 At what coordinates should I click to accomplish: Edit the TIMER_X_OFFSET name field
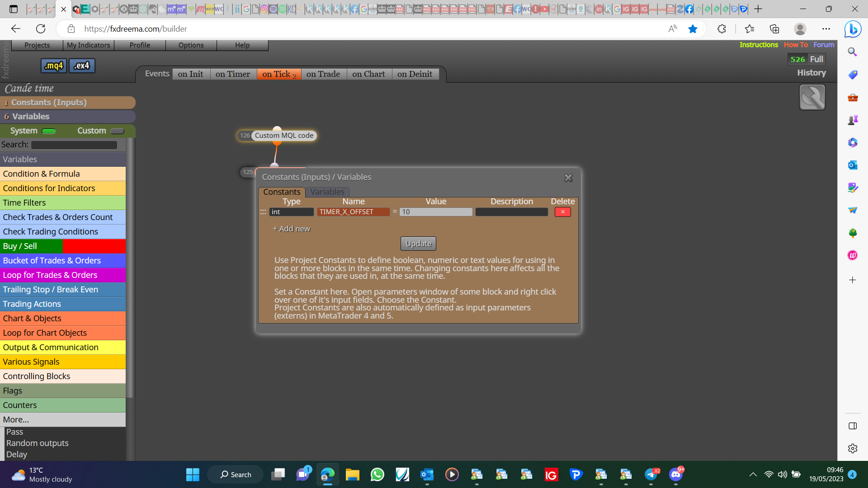[x=353, y=212]
